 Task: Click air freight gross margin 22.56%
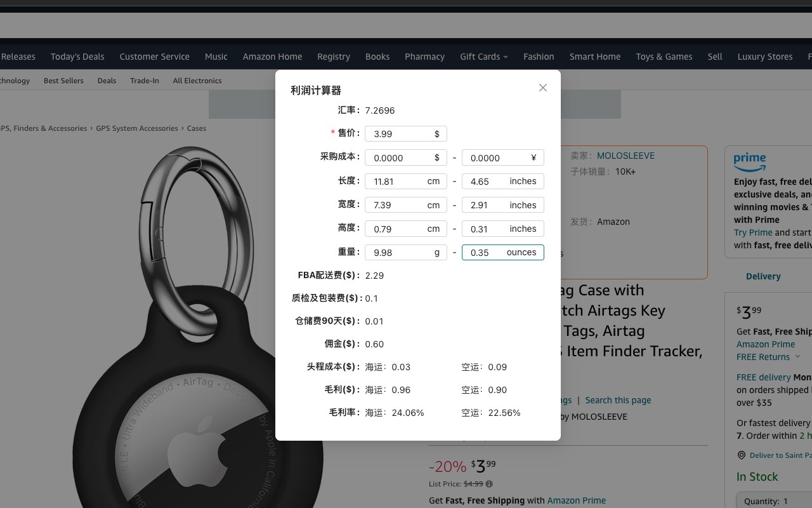(504, 413)
